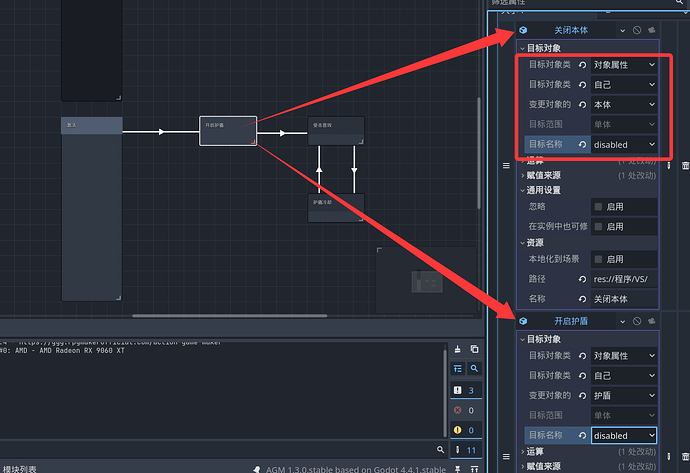690x473 pixels.
Task: Enable the 本地化到场景 checkbox
Action: pyautogui.click(x=598, y=259)
